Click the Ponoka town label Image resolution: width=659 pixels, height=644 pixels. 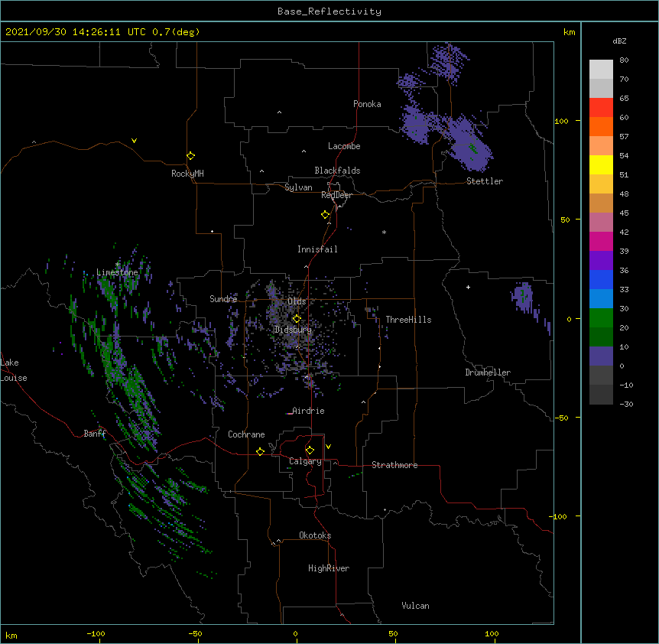[x=367, y=104]
